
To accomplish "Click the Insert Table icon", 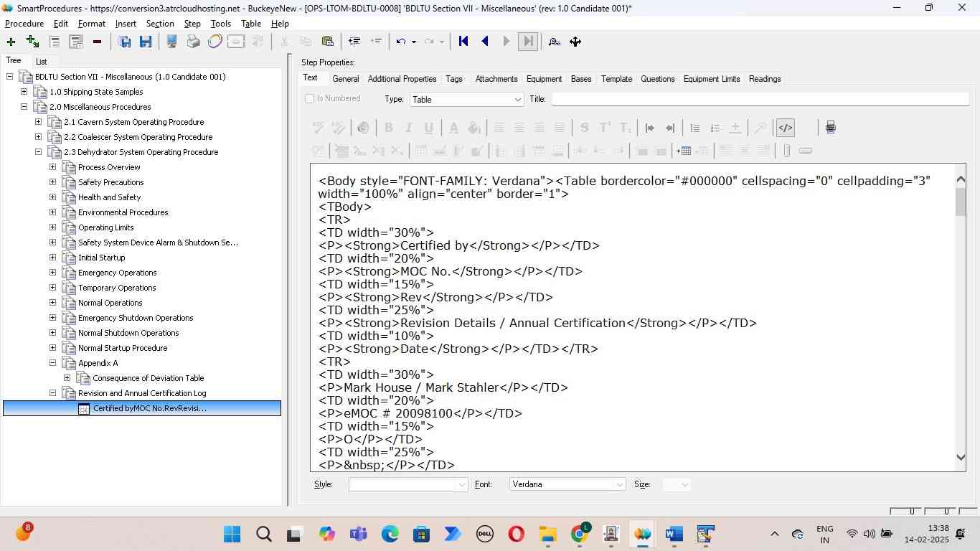I will coord(684,151).
